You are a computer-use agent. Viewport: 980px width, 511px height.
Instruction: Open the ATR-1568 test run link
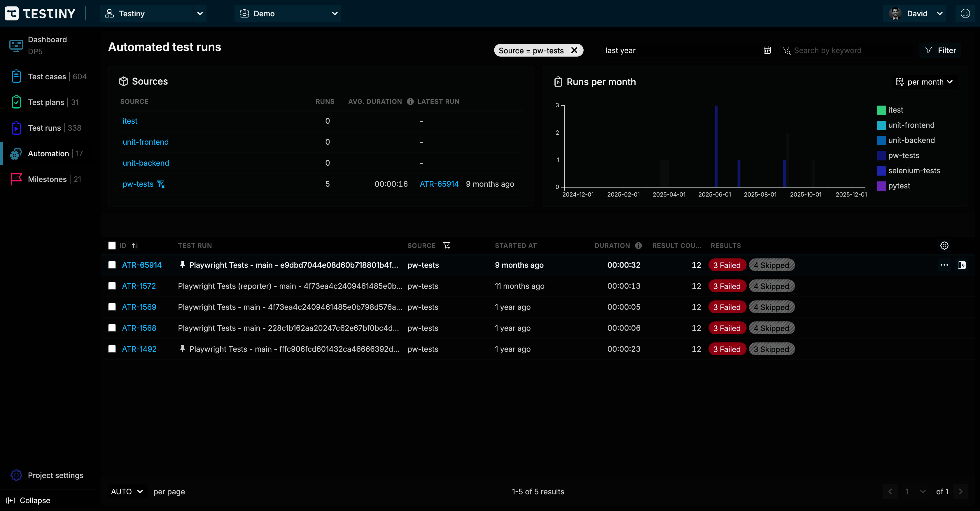coord(139,328)
